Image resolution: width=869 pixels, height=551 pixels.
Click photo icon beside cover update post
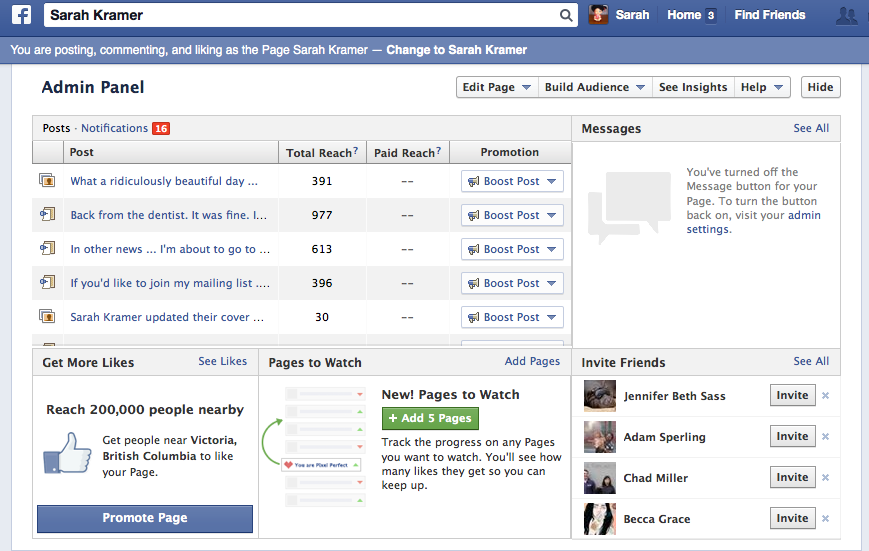(47, 317)
